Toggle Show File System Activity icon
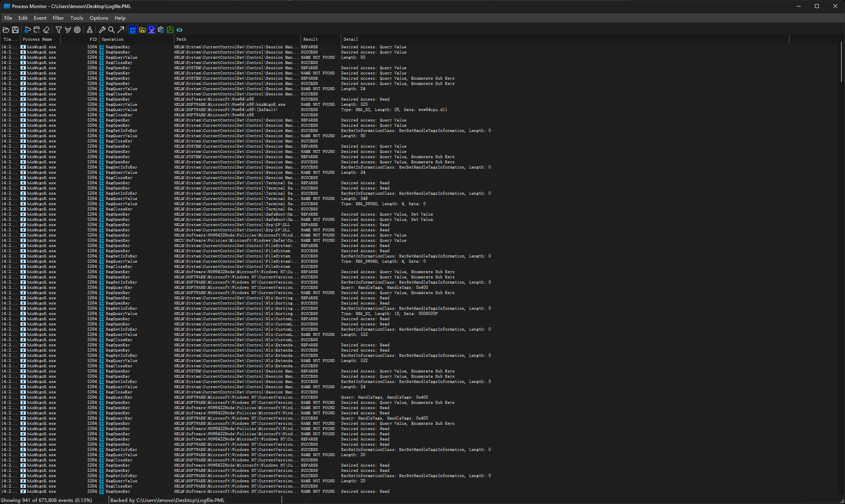845x504 pixels. [x=142, y=30]
